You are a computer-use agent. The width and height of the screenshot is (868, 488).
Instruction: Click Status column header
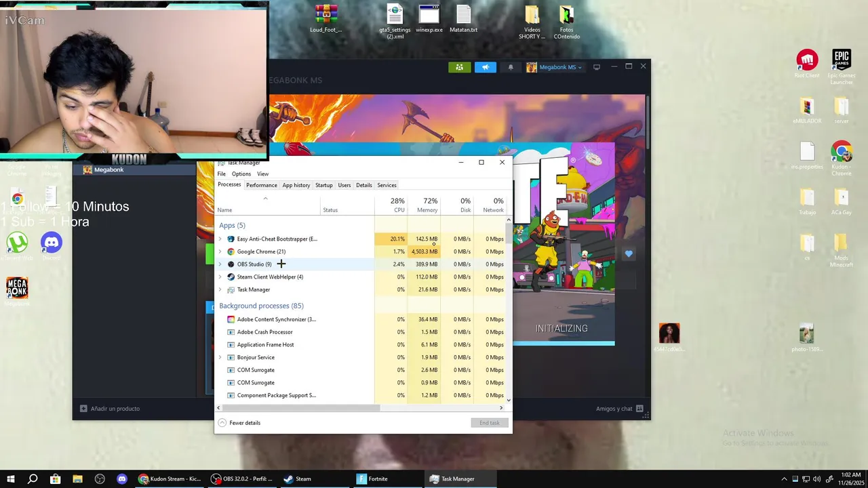(347, 205)
